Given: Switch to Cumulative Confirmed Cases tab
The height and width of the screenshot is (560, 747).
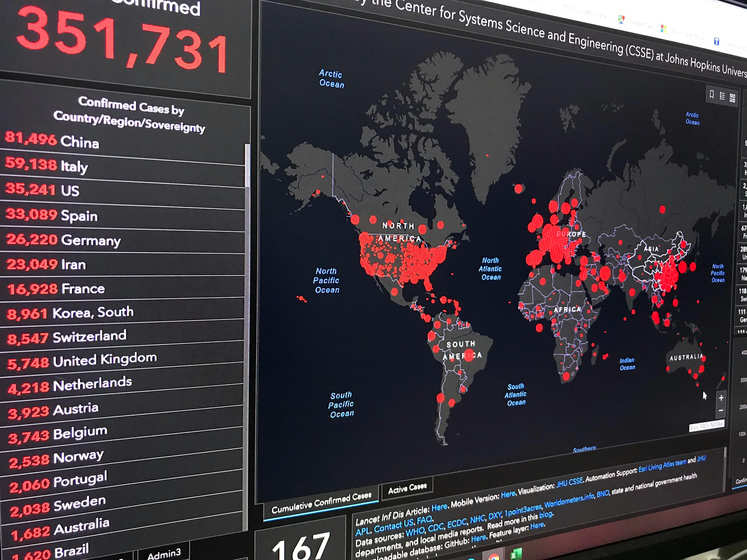Looking at the screenshot, I should tap(321, 502).
